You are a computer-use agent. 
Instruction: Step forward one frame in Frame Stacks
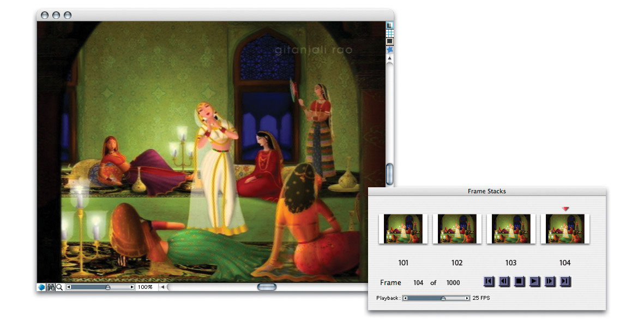(551, 281)
